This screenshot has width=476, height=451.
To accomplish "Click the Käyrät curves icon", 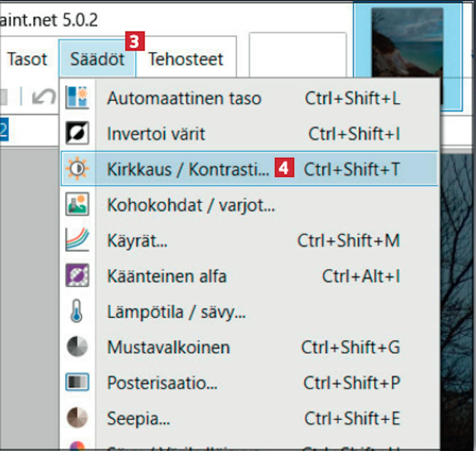I will (77, 240).
